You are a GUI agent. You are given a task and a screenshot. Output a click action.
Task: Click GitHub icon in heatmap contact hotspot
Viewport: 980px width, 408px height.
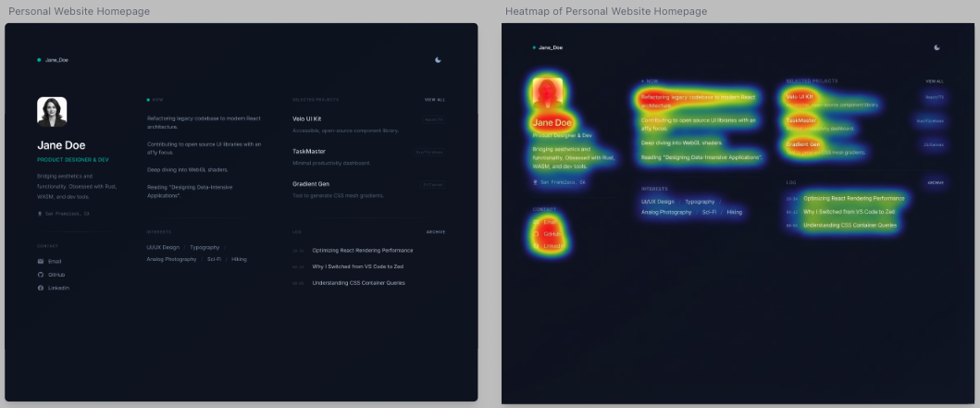[537, 234]
